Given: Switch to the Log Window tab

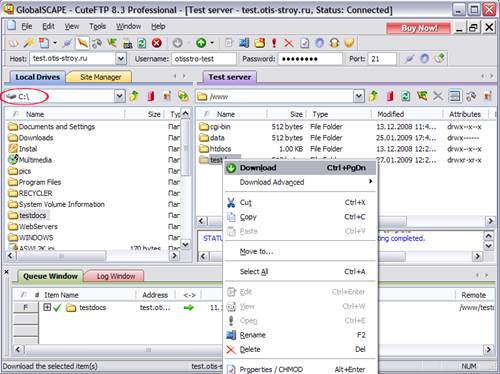Looking at the screenshot, I should pyautogui.click(x=115, y=276).
